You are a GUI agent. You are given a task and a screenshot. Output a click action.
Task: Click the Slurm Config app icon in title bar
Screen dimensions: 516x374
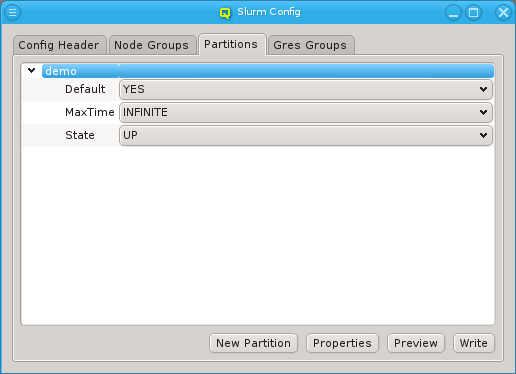point(225,13)
